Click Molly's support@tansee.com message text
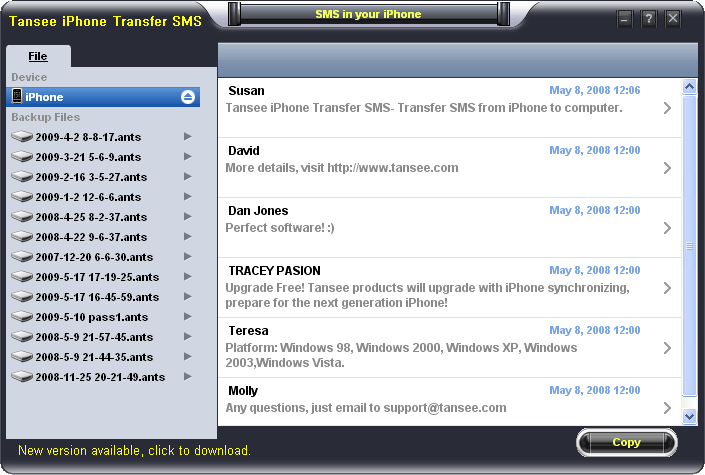 [366, 408]
